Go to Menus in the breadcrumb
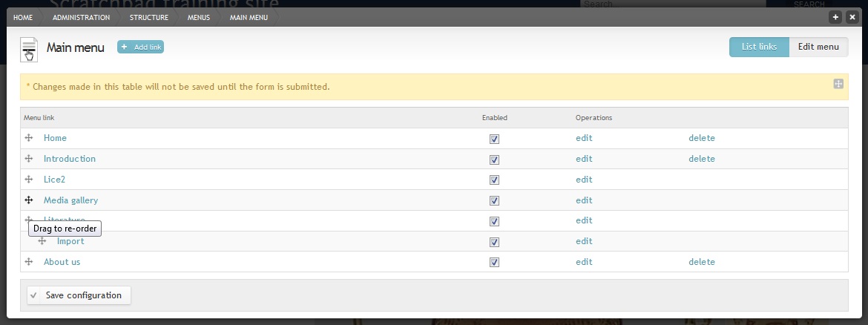The width and height of the screenshot is (868, 325). point(199,17)
